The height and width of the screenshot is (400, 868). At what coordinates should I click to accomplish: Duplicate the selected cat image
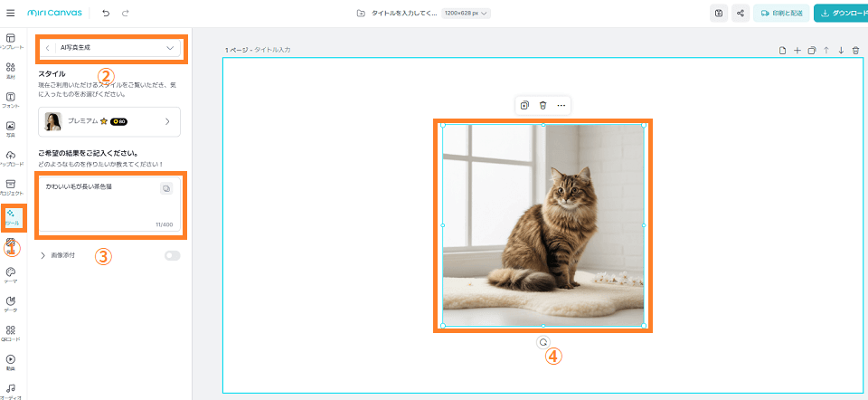(524, 106)
